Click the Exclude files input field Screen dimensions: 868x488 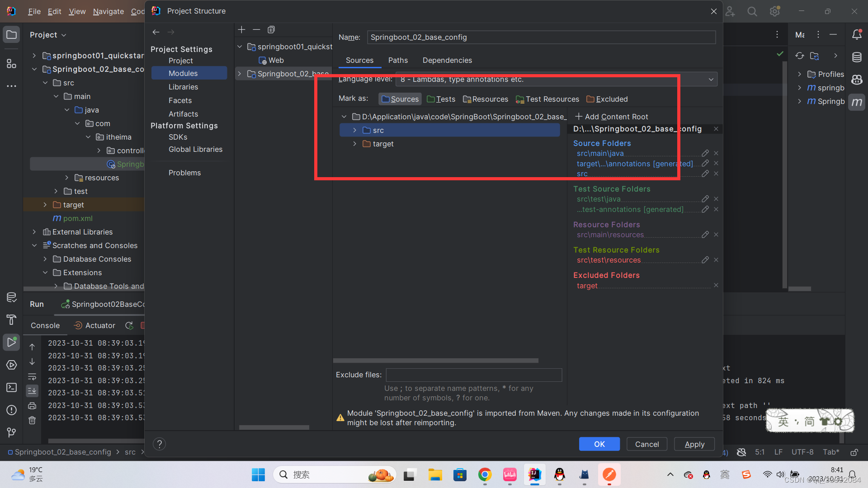(x=473, y=375)
